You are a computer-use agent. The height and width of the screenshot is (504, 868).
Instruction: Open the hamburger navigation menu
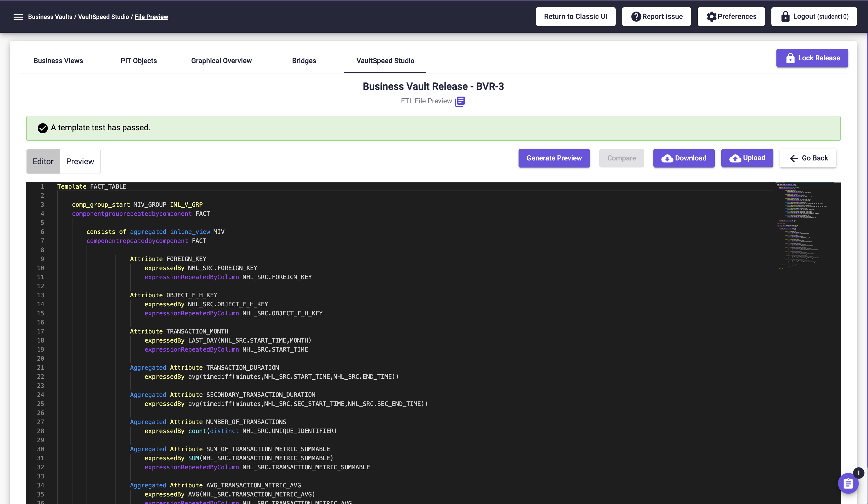tap(18, 17)
